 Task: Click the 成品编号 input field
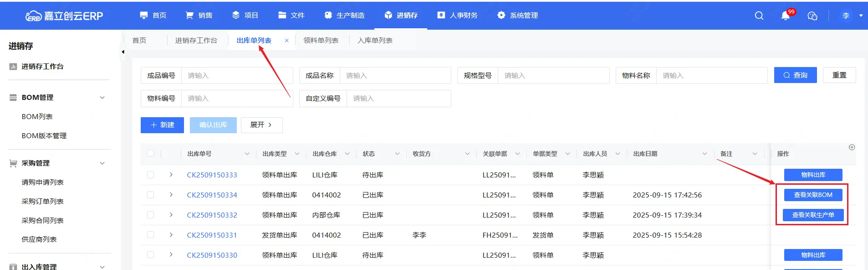[237, 76]
